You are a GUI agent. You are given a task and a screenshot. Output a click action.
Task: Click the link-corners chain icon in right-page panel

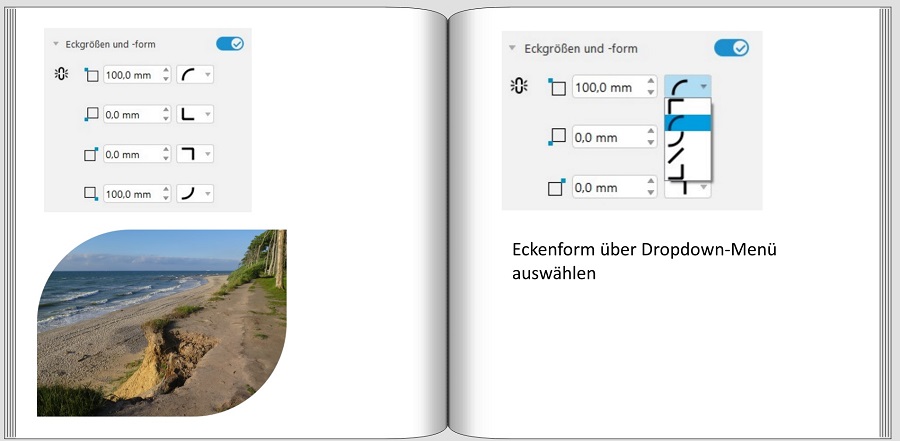(519, 86)
